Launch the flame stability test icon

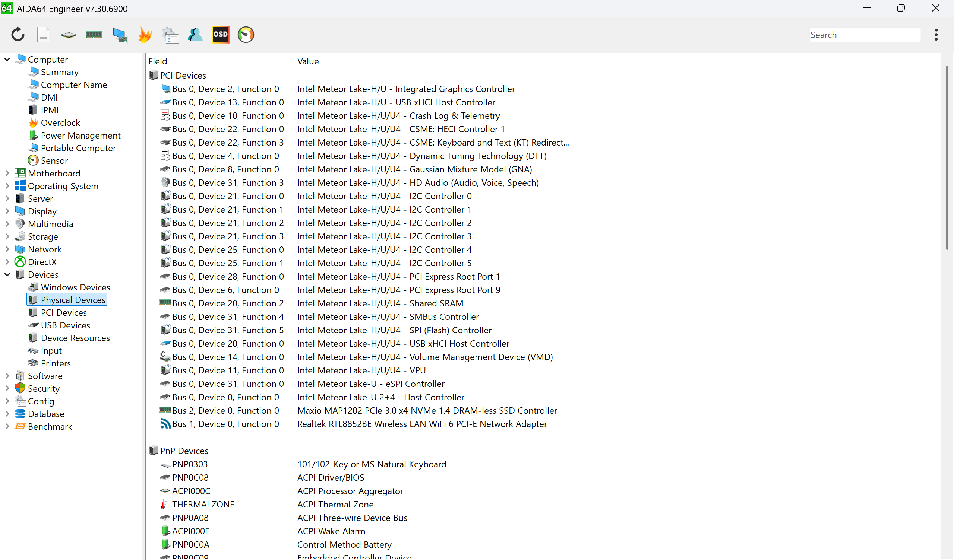point(145,35)
